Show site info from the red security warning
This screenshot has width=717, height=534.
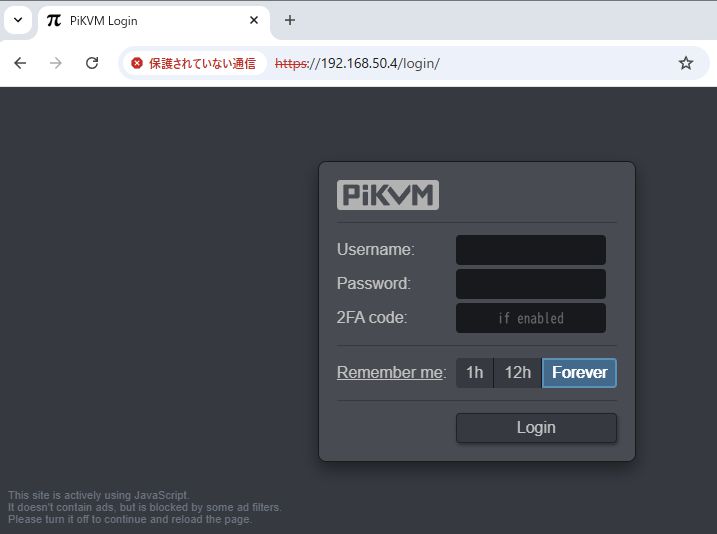click(194, 63)
